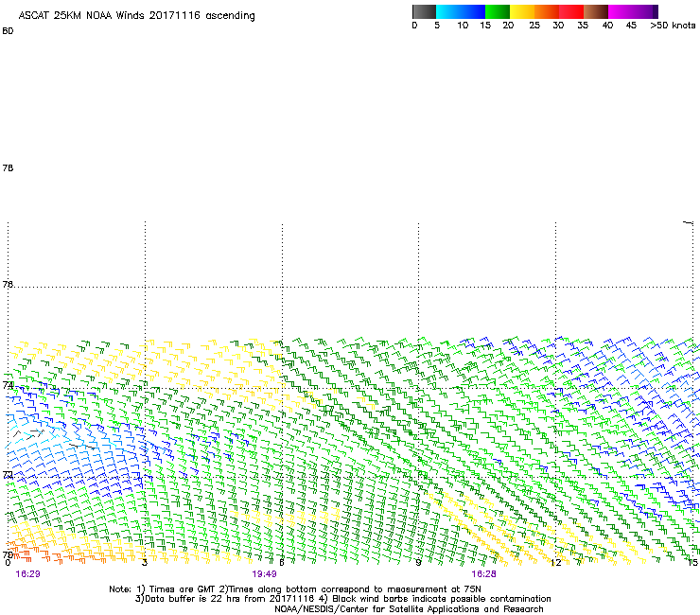Image resolution: width=700 pixels, height=615 pixels.
Task: Click the longitude axis label 6
Action: (x=281, y=563)
